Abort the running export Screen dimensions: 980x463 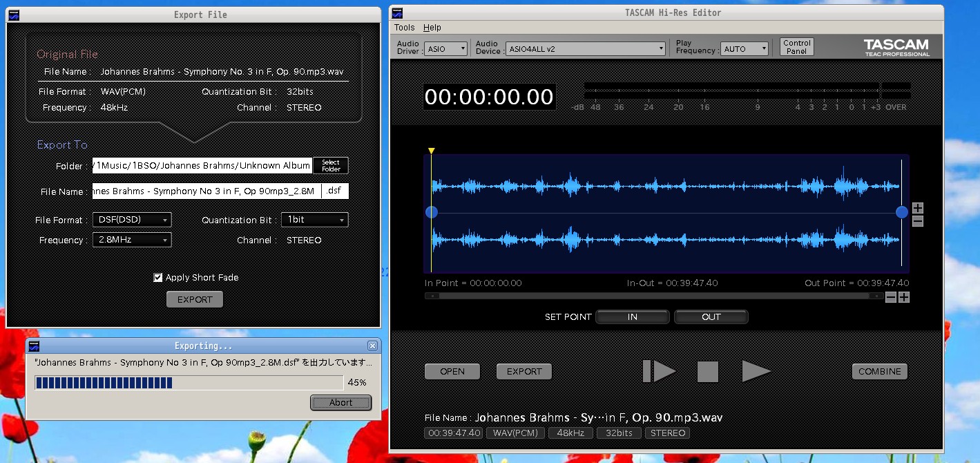click(340, 402)
